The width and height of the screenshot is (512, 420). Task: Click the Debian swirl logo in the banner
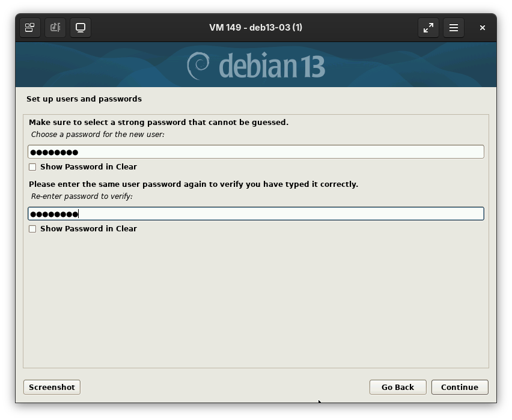[198, 65]
